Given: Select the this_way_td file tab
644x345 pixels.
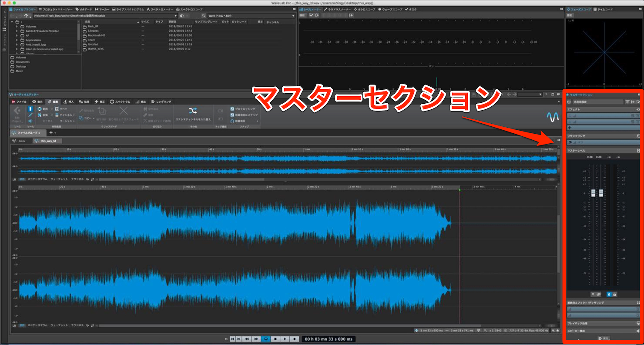Looking at the screenshot, I should [48, 141].
